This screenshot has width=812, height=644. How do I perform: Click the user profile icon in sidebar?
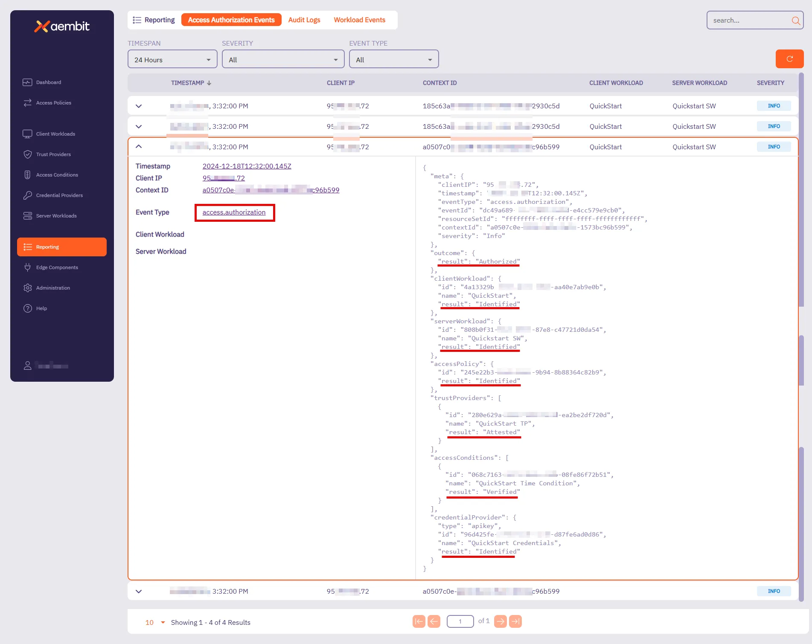[28, 366]
